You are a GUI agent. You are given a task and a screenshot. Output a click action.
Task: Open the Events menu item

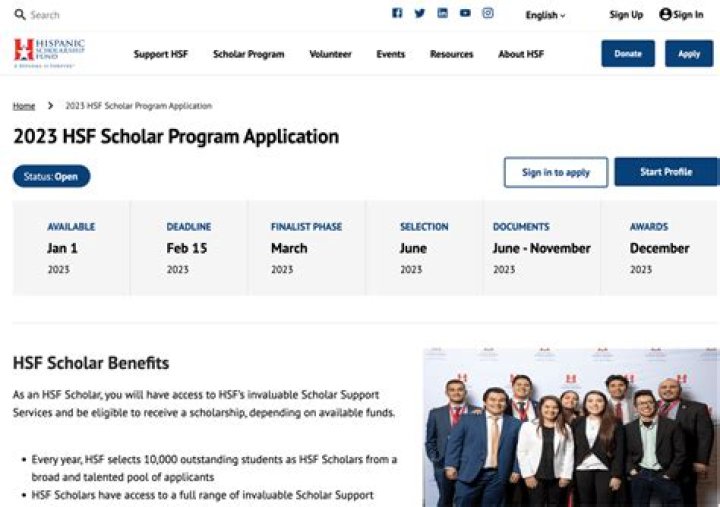point(390,54)
